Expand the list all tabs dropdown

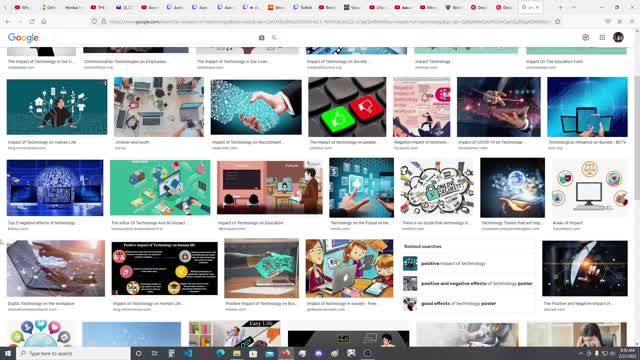(x=573, y=7)
